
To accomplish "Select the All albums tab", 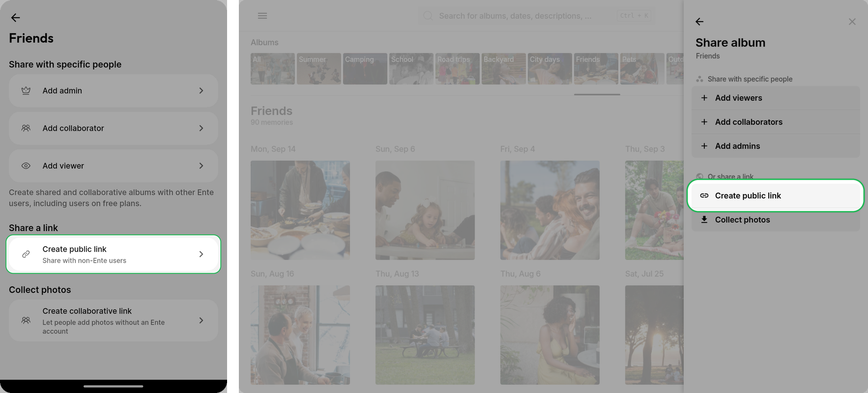I will (273, 69).
